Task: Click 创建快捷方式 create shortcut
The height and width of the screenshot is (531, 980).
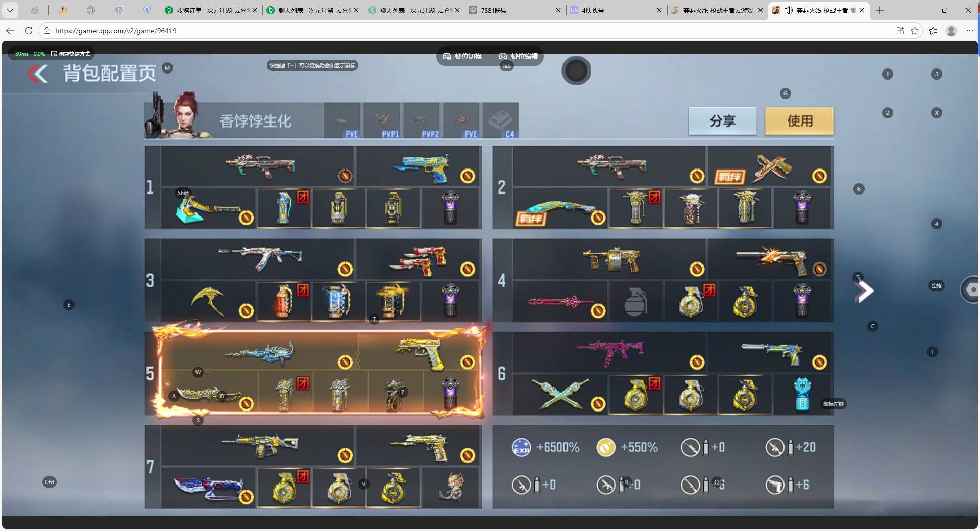Action: point(70,54)
